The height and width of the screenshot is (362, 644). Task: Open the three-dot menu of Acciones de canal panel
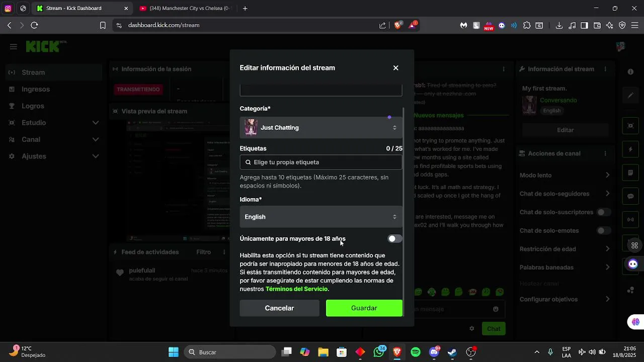coord(605,153)
